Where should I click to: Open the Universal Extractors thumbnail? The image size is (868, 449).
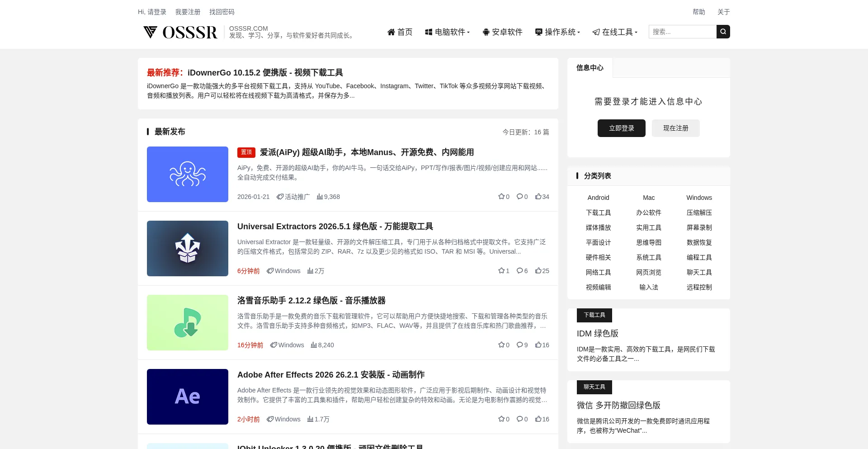pos(188,249)
